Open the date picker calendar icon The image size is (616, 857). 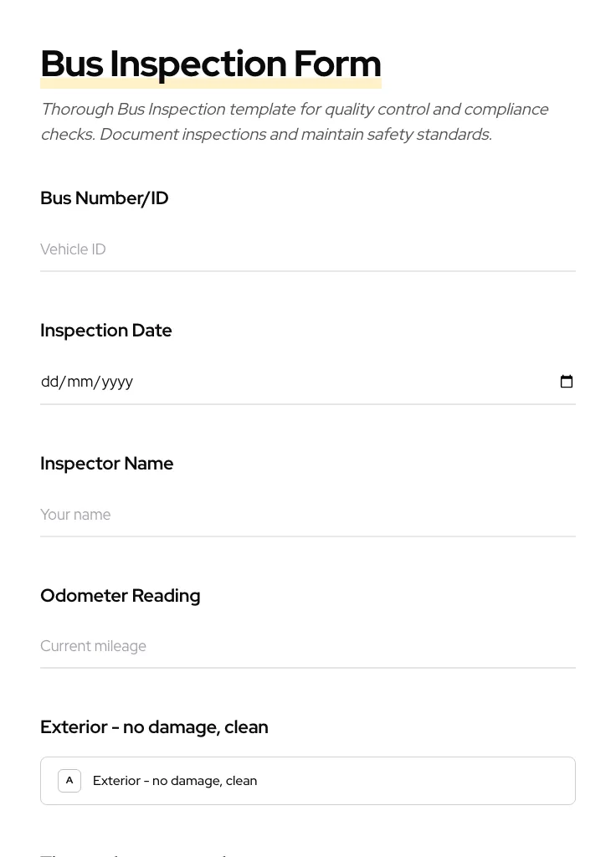pos(567,381)
